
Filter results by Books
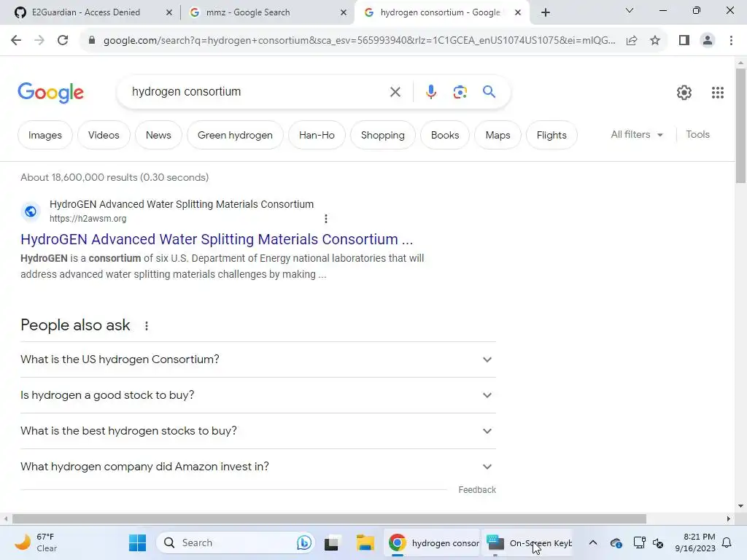click(445, 135)
